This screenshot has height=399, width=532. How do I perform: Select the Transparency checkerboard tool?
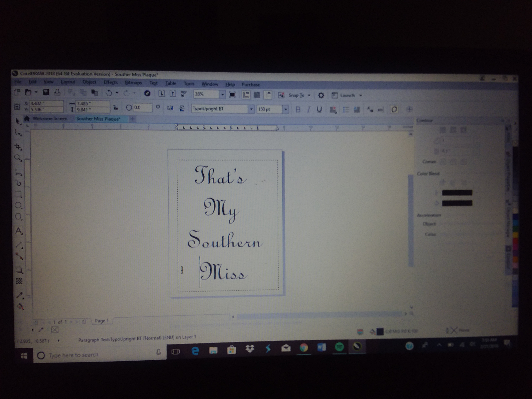point(19,281)
